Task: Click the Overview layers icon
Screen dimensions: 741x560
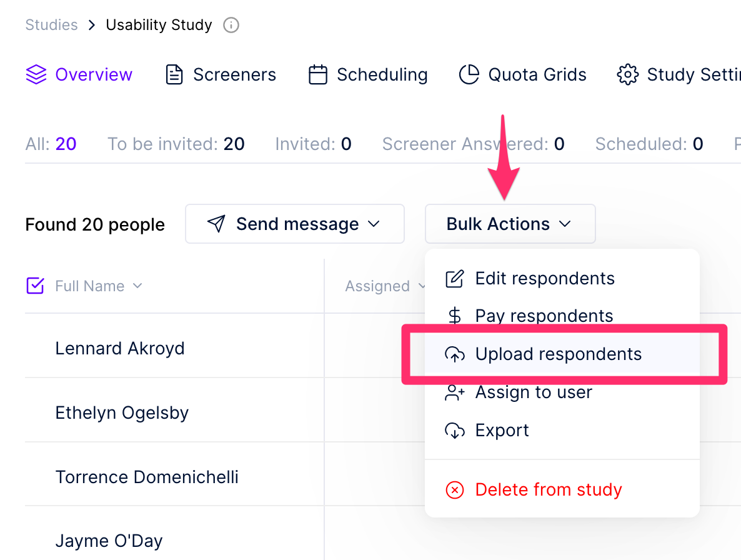Action: pyautogui.click(x=36, y=75)
